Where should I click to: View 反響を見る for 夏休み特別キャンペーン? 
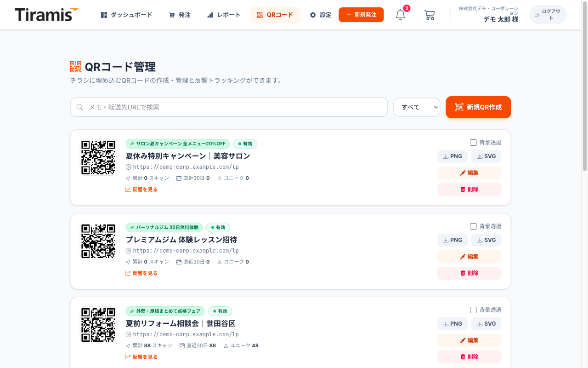click(141, 190)
